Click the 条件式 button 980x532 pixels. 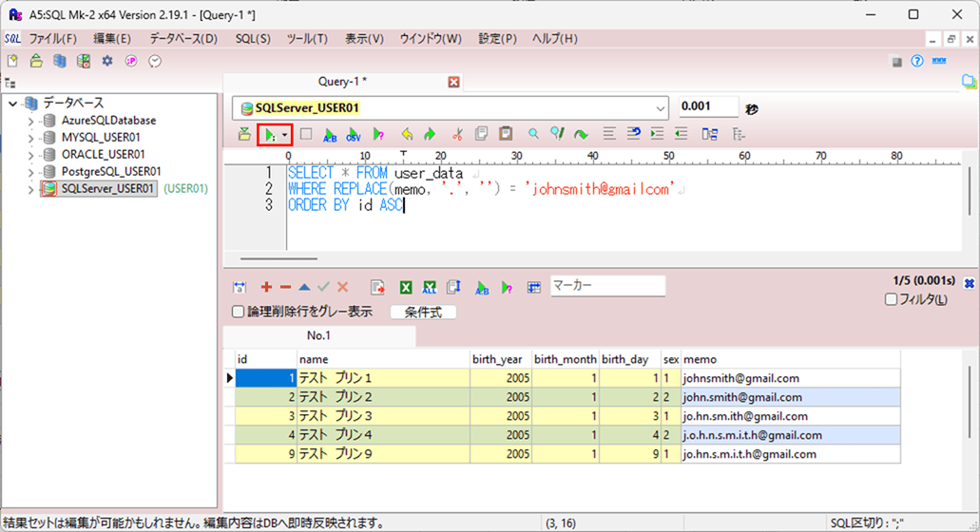pos(423,312)
